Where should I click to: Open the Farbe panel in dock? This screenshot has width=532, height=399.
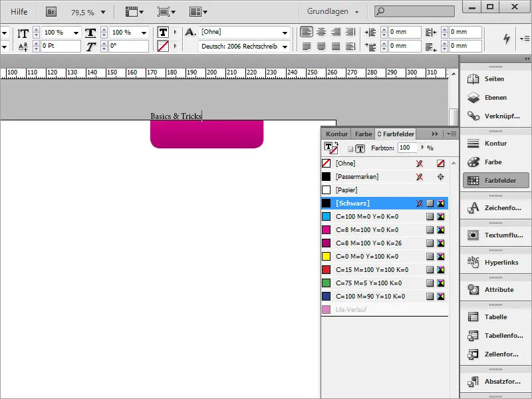point(495,162)
